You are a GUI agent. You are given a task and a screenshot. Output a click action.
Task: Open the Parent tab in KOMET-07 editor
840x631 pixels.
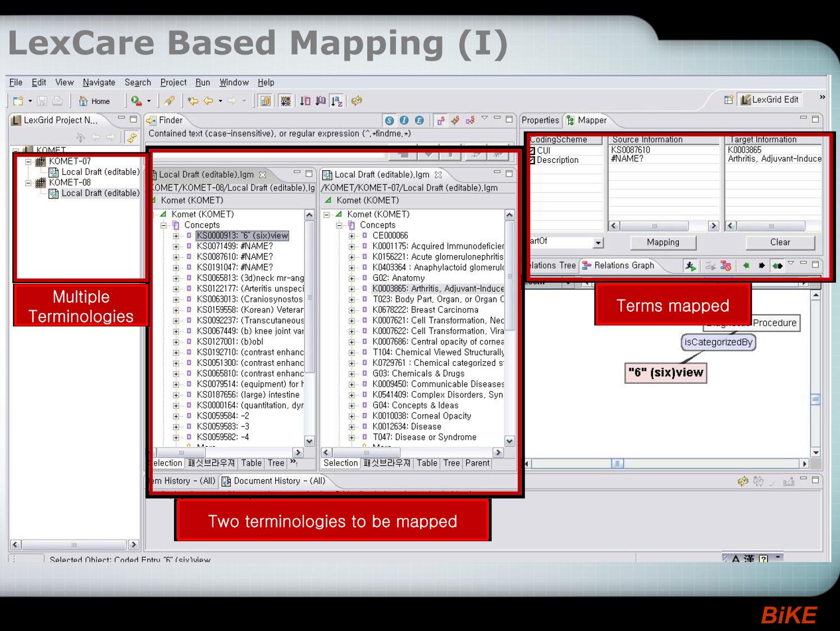pos(477,463)
